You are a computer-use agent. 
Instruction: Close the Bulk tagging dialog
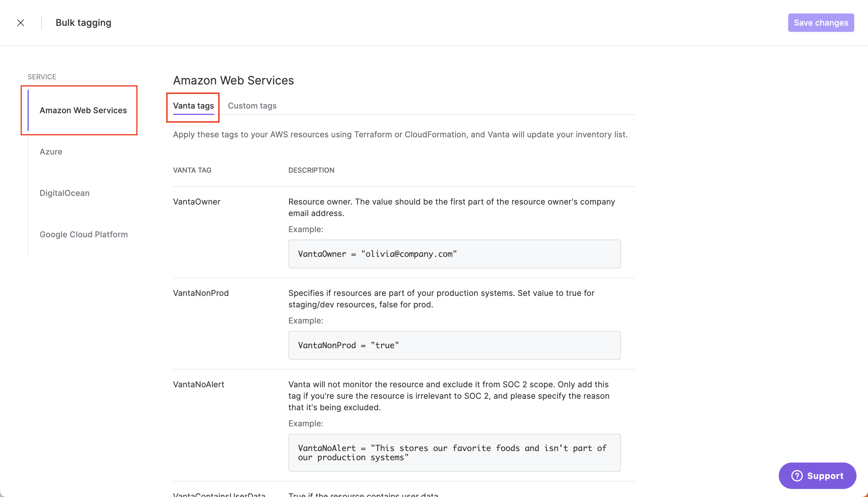tap(21, 22)
